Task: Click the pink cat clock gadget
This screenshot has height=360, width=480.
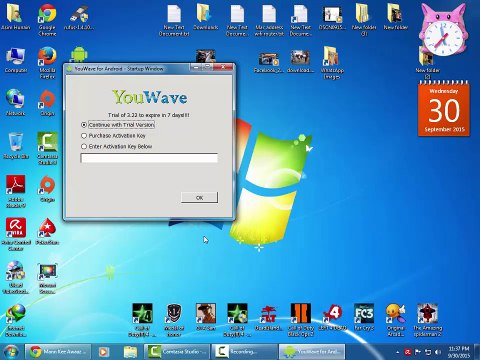Action: [x=443, y=30]
